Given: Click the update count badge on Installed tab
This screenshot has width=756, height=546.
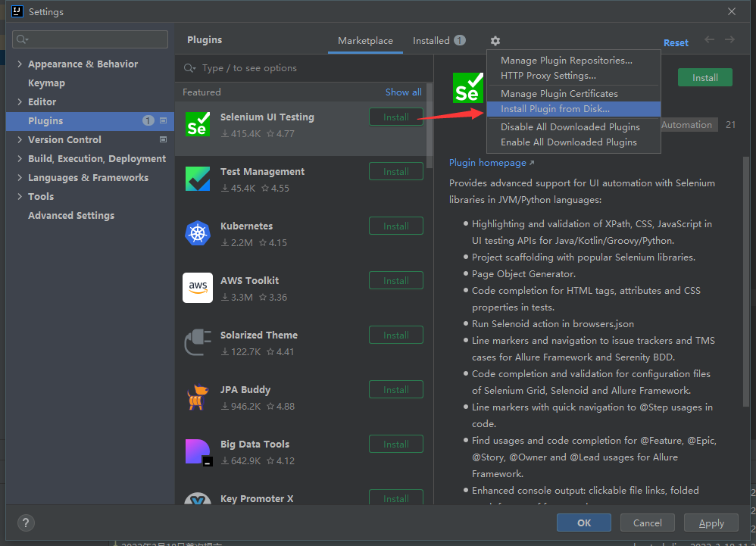Looking at the screenshot, I should click(x=460, y=40).
